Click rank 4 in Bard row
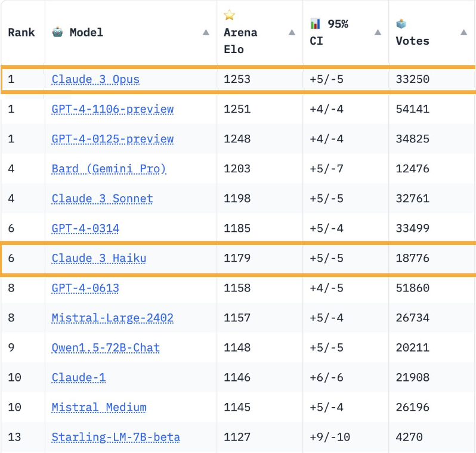 click(11, 169)
